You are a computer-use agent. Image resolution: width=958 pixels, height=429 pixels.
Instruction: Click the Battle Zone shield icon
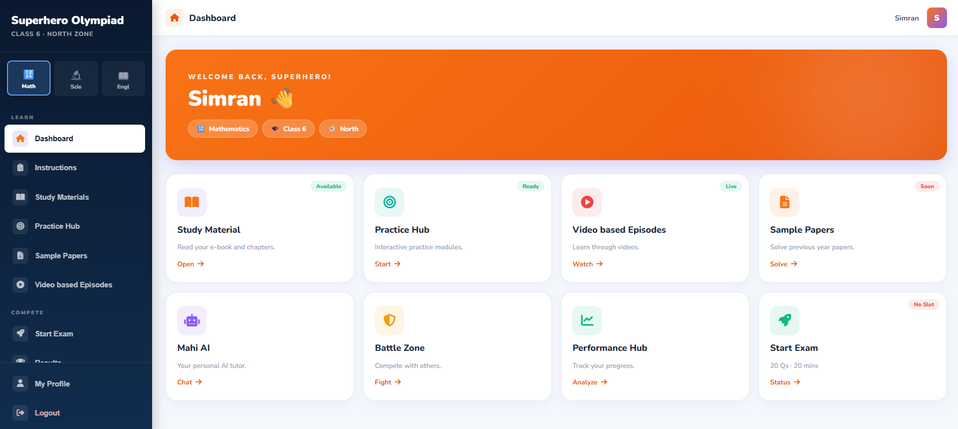click(x=389, y=320)
